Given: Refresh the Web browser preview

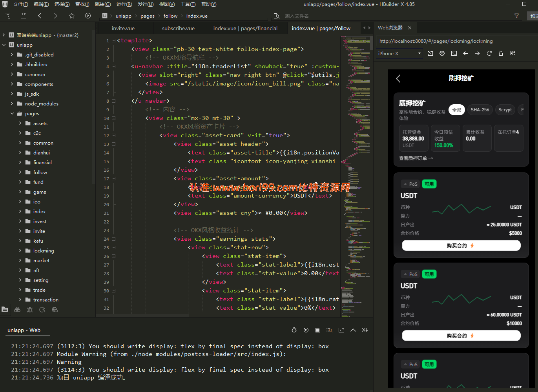Looking at the screenshot, I should pos(489,53).
